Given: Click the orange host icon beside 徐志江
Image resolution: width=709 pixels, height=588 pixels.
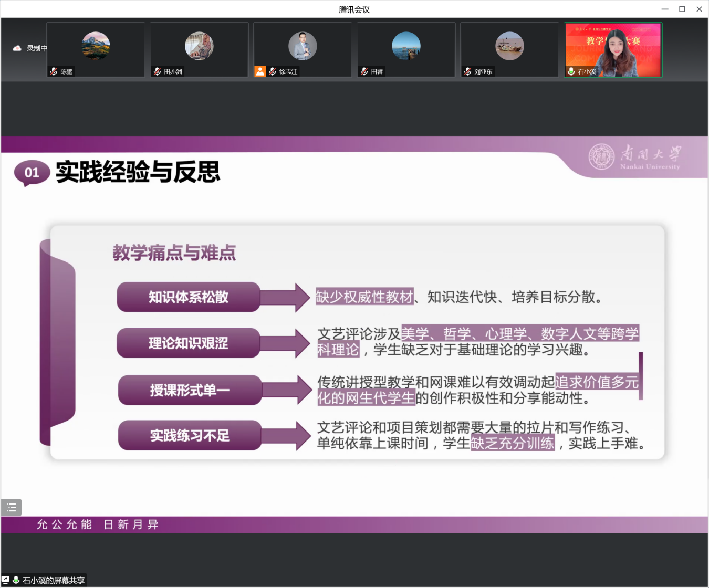Looking at the screenshot, I should pyautogui.click(x=260, y=71).
